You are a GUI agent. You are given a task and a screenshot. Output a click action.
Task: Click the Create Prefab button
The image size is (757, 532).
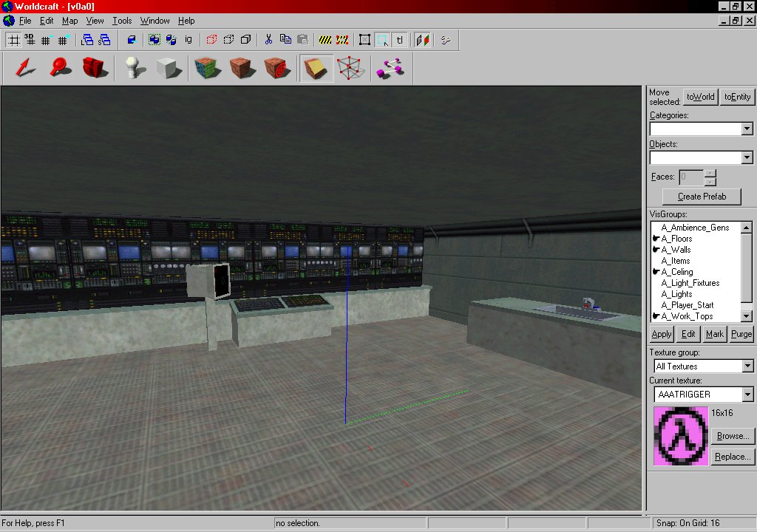click(x=702, y=197)
